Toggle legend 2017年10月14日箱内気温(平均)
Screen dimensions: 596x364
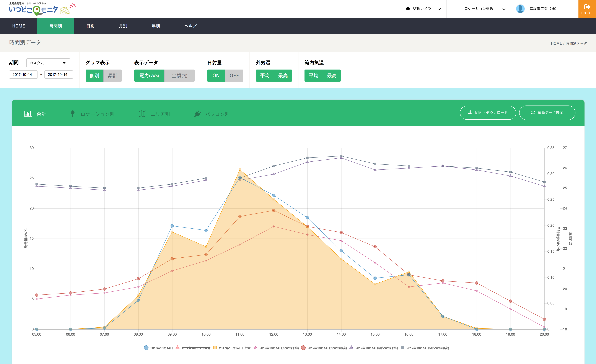point(373,348)
